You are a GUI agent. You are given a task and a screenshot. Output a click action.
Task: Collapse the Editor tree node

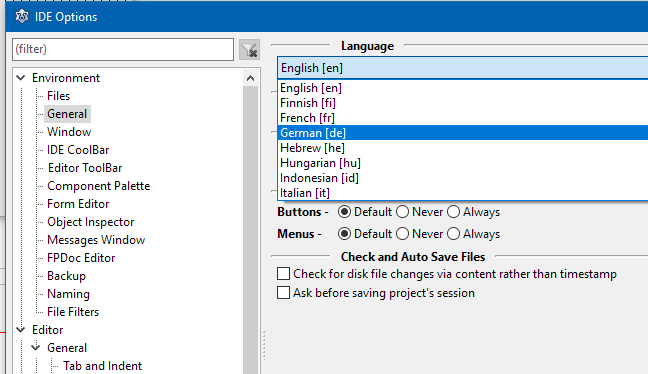[x=21, y=330]
